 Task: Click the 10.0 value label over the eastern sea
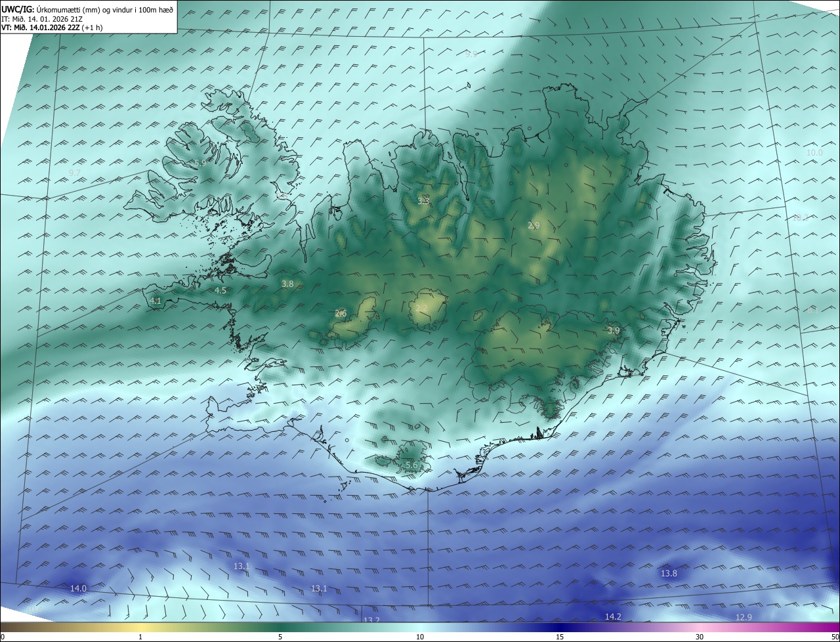(x=814, y=152)
